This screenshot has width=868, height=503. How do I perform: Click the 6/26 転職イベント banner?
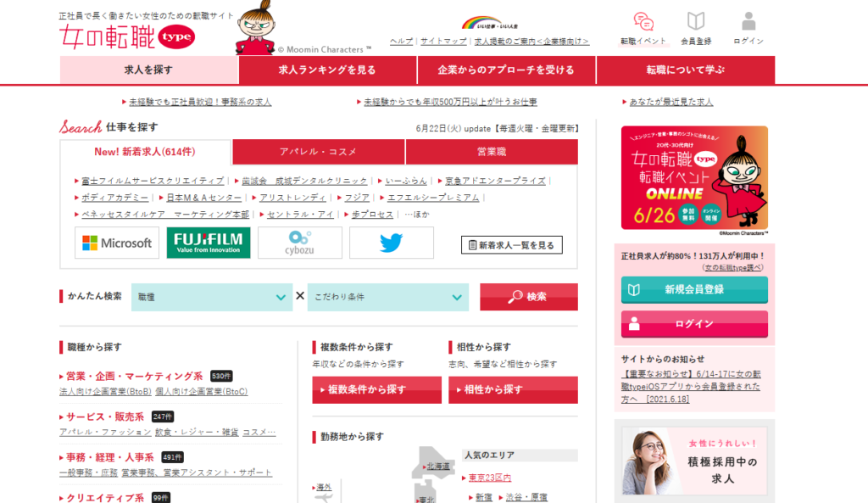pos(694,176)
